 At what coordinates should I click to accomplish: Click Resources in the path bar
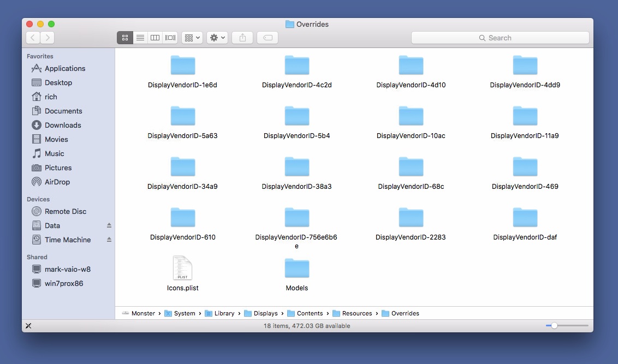(352, 313)
